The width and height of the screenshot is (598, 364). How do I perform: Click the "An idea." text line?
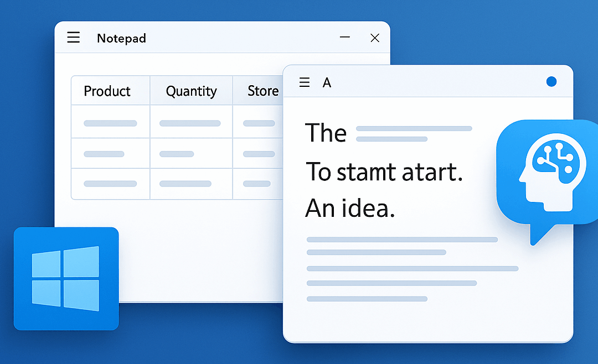tap(350, 208)
